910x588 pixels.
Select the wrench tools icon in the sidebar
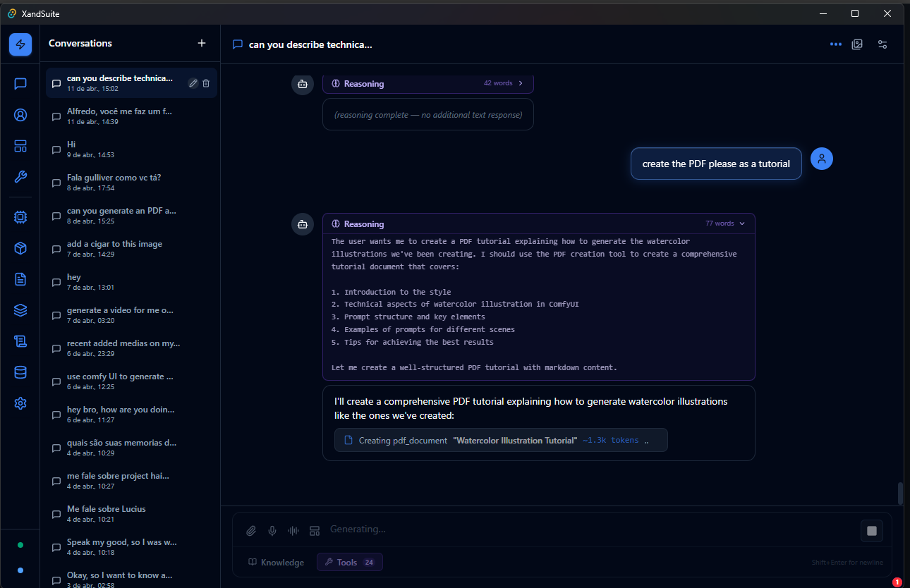pos(20,176)
